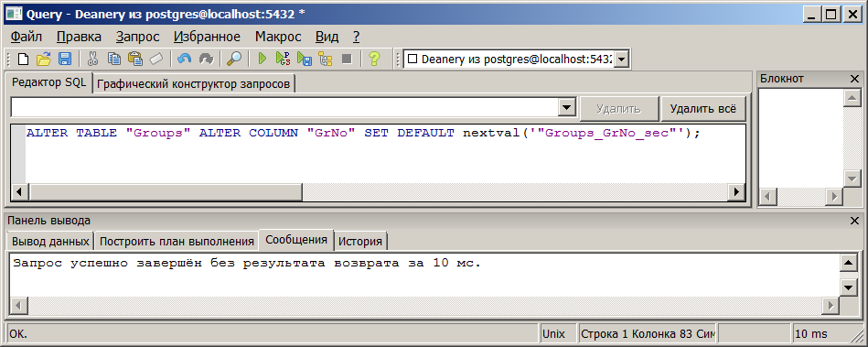This screenshot has width=868, height=347.
Task: Click Блокнот horizontal scrollbar left arrow
Action: tap(767, 196)
